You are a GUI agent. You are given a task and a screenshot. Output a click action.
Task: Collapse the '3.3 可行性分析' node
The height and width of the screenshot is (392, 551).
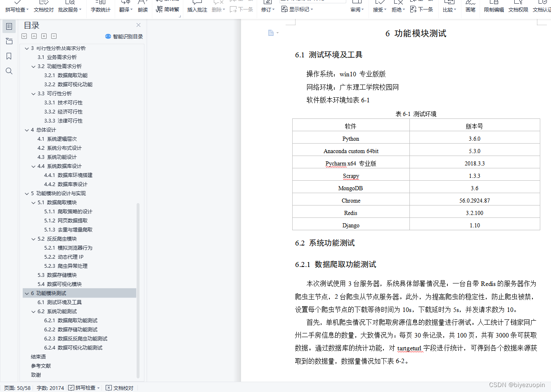point(33,94)
